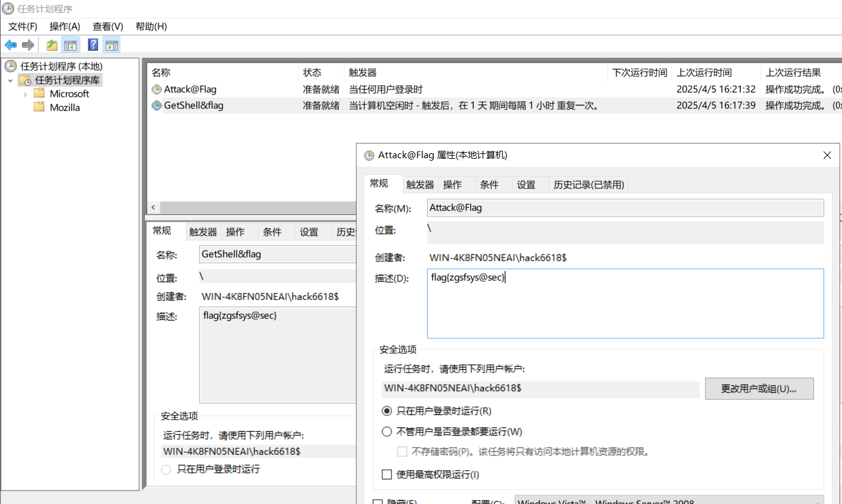Viewport: 842px width, 504px height.
Task: Click the clock icon beside Attack@Flag task row
Action: click(157, 90)
